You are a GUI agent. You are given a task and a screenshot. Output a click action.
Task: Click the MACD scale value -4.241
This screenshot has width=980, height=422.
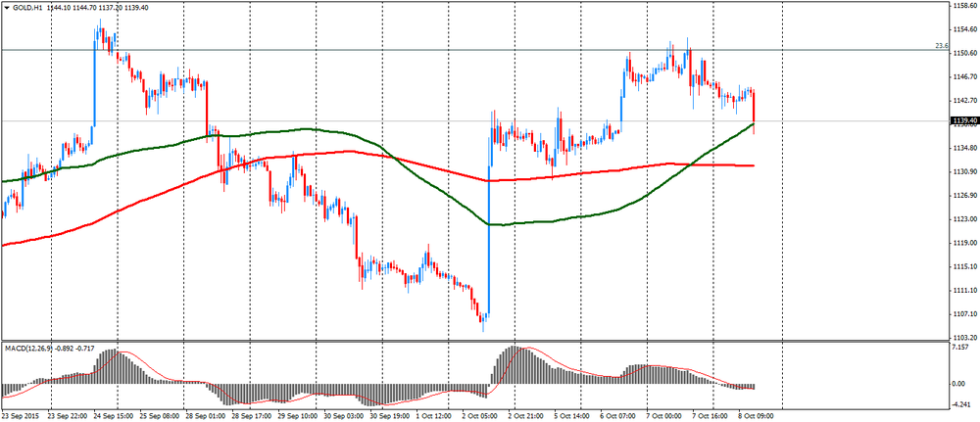coord(961,404)
